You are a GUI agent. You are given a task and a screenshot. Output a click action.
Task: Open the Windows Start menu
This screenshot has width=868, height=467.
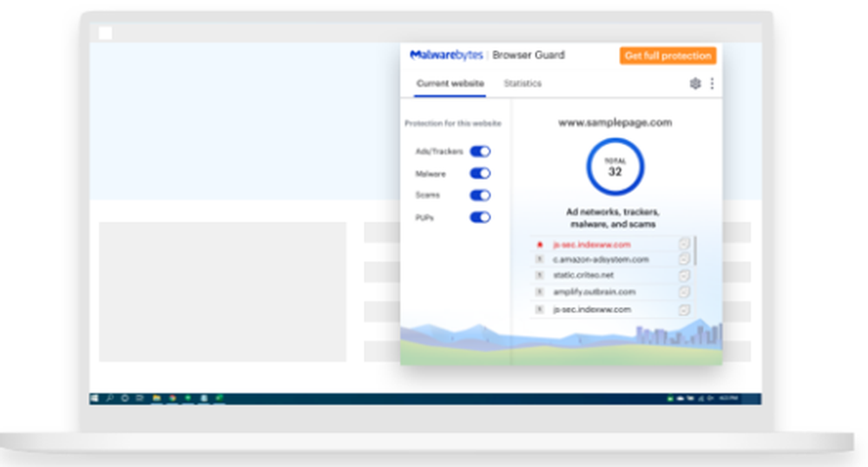[x=94, y=398]
